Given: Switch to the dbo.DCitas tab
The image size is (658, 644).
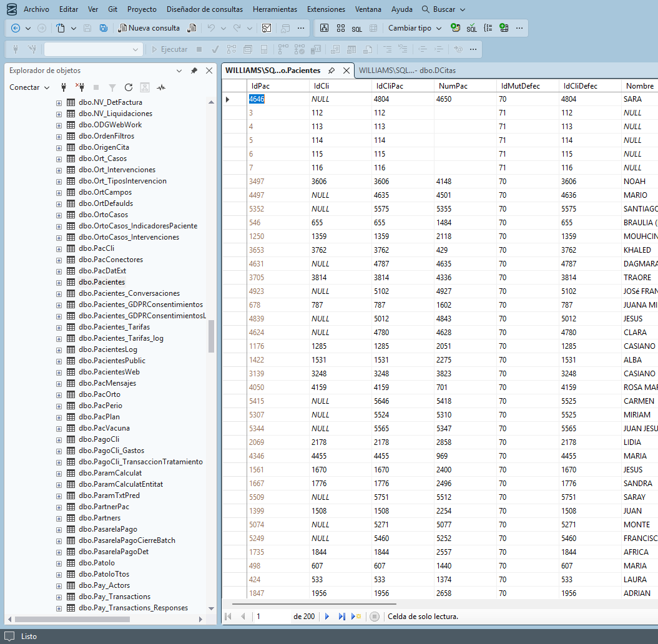Looking at the screenshot, I should tap(407, 71).
